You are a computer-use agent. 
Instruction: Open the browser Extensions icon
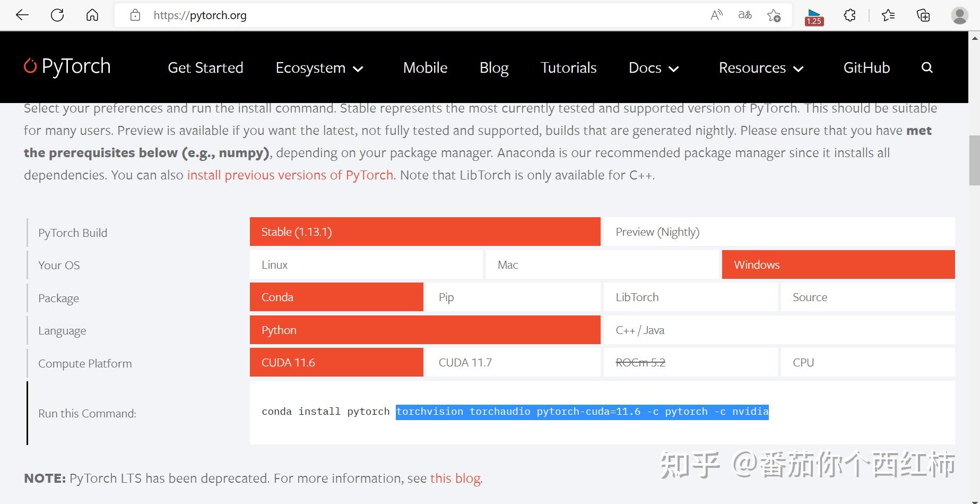click(x=849, y=15)
